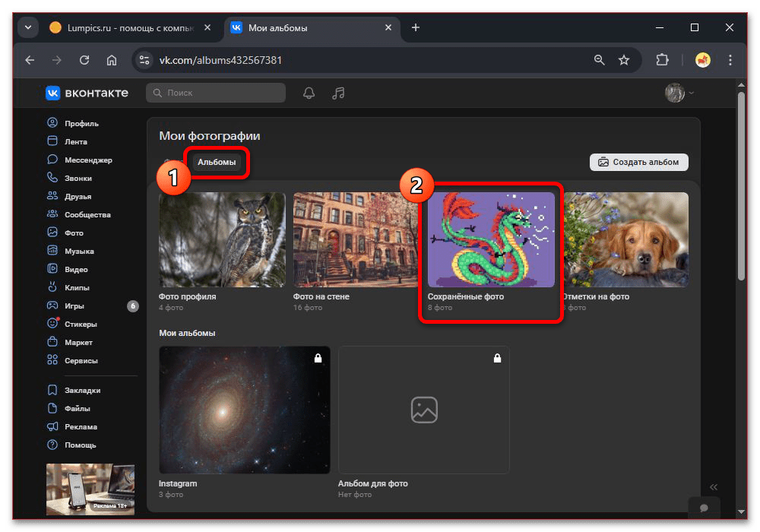Open the Instagram album thumbnail
Viewport: 760px width, 532px height.
[245, 410]
